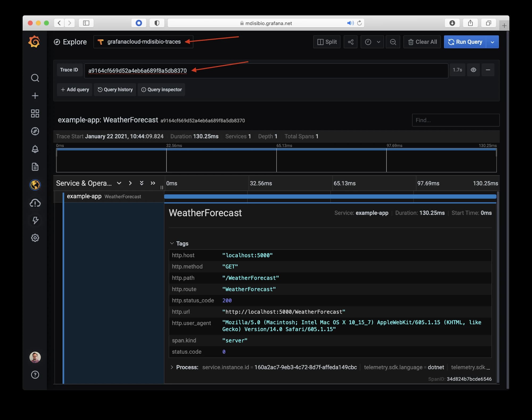This screenshot has width=532, height=420.
Task: Open the lightning bolt icon in sidebar
Action: pos(35,220)
